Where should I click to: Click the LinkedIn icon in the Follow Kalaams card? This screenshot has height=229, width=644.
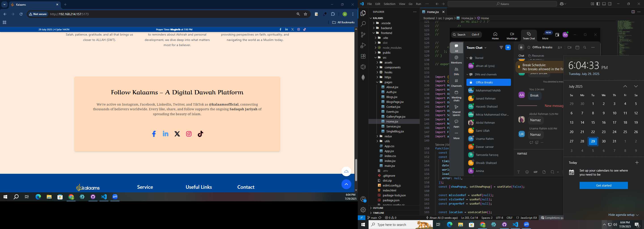click(x=165, y=134)
